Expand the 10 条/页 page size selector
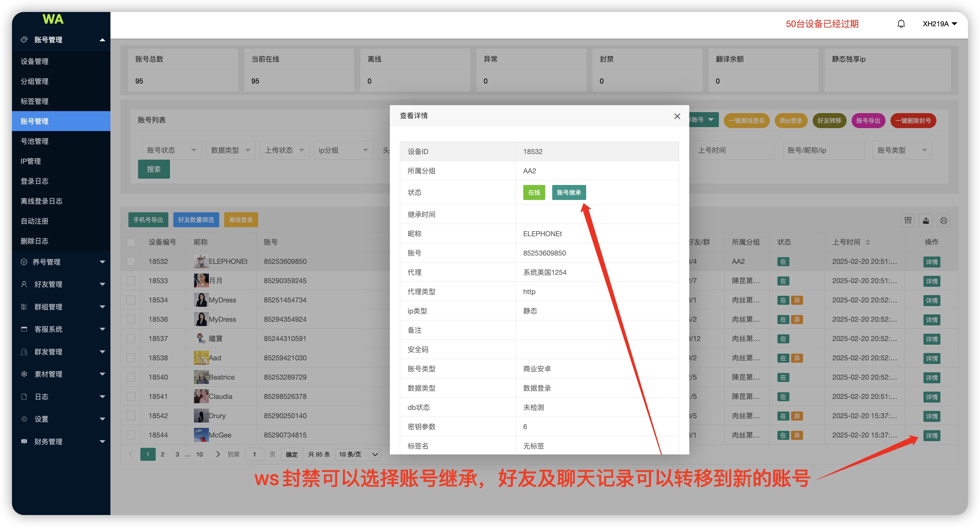The width and height of the screenshot is (980, 527). pyautogui.click(x=358, y=454)
